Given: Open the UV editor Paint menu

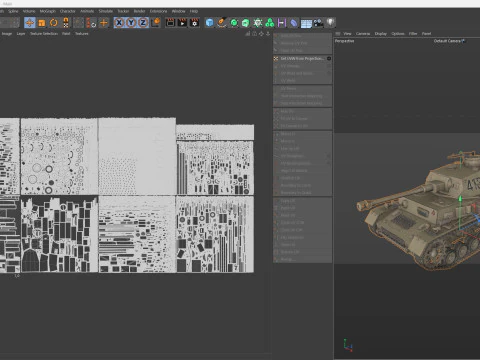Looking at the screenshot, I should click(x=66, y=34).
